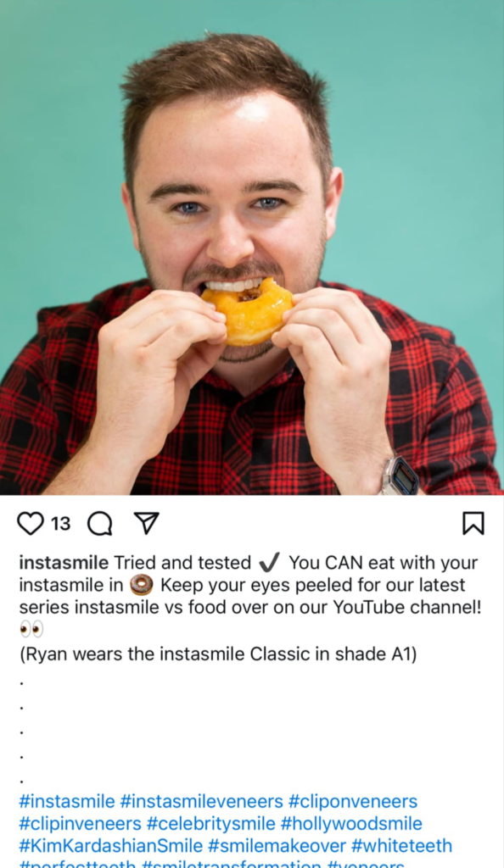Open the #smilemakeover hashtag
The width and height of the screenshot is (504, 868).
tap(277, 846)
